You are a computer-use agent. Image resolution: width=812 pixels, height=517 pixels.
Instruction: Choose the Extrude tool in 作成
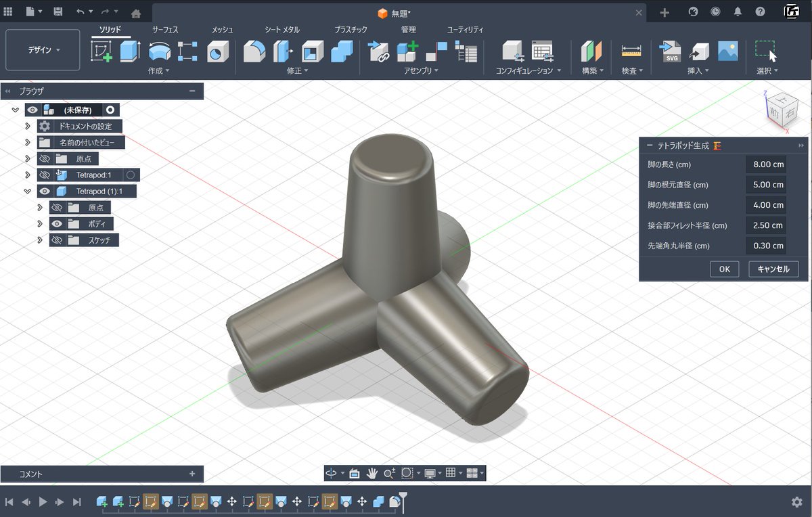pos(130,51)
